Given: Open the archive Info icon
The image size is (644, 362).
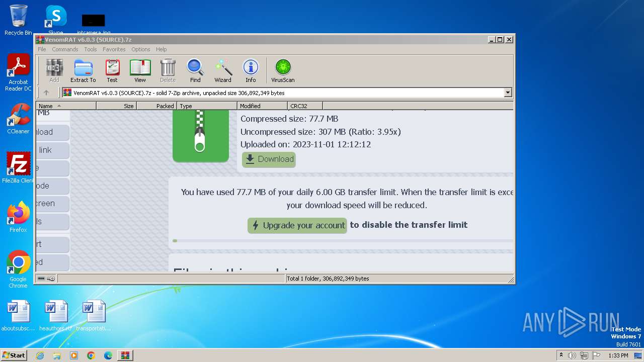Looking at the screenshot, I should click(251, 70).
